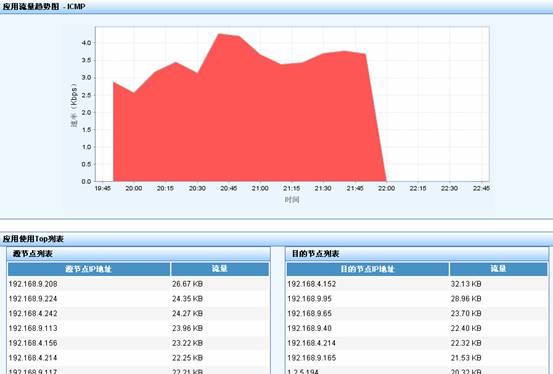This screenshot has width=553, height=374.
Task: Select destination IP 192.168.9.165 row
Action: (x=417, y=358)
